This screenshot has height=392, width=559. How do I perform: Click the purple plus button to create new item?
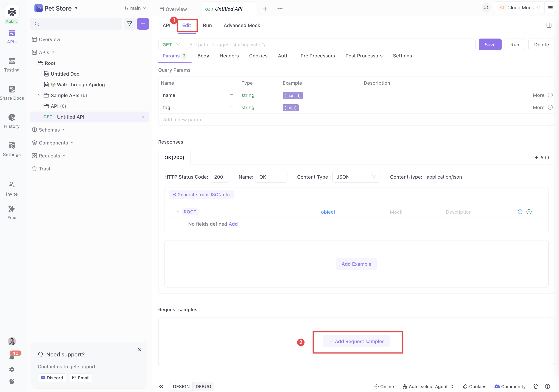click(143, 24)
